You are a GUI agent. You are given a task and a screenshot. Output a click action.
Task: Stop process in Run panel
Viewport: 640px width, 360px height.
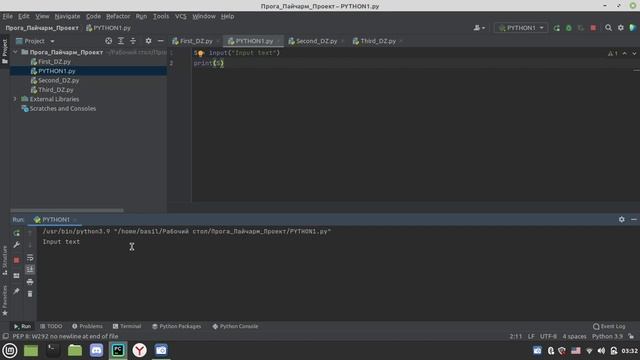[16, 260]
